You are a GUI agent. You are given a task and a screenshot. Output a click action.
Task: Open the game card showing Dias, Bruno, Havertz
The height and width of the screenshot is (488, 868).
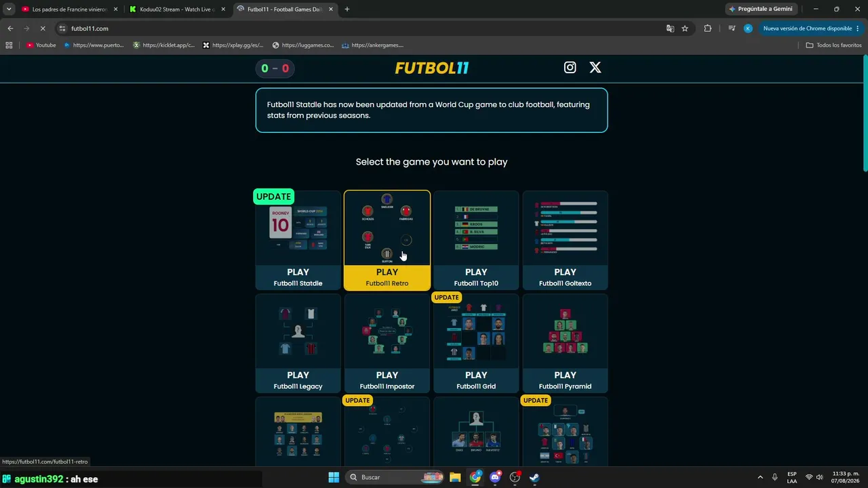[476, 432]
